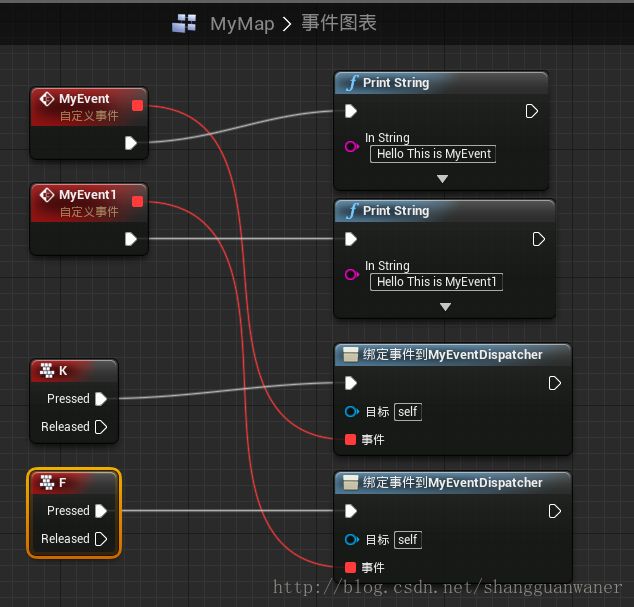Click the breadcrumb arrow after MyMap

[x=287, y=24]
